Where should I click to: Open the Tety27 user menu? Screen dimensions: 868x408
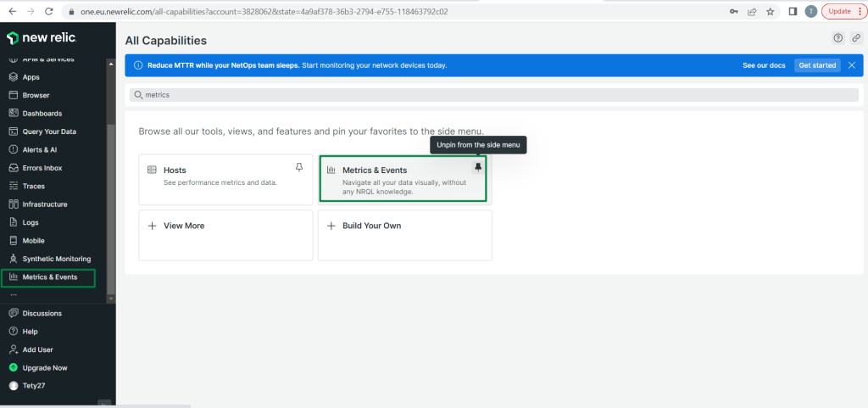coord(33,386)
